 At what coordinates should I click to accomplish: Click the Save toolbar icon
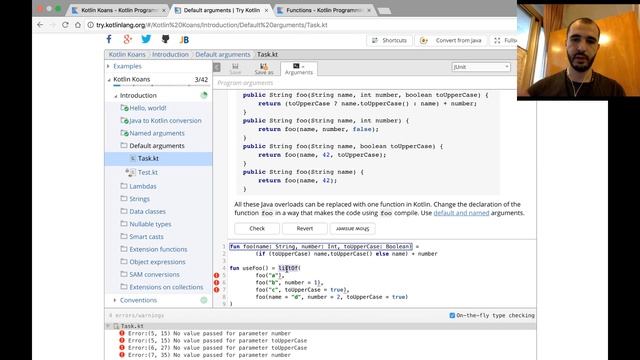235,69
